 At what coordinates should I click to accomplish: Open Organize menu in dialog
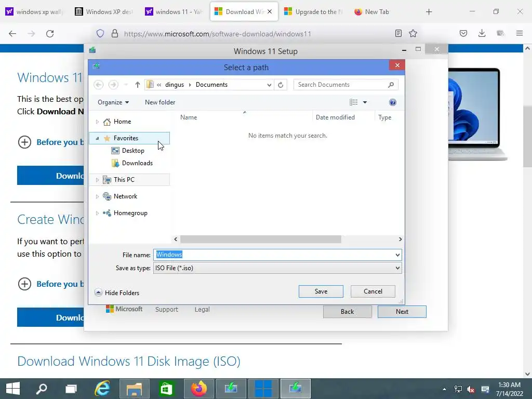point(113,102)
